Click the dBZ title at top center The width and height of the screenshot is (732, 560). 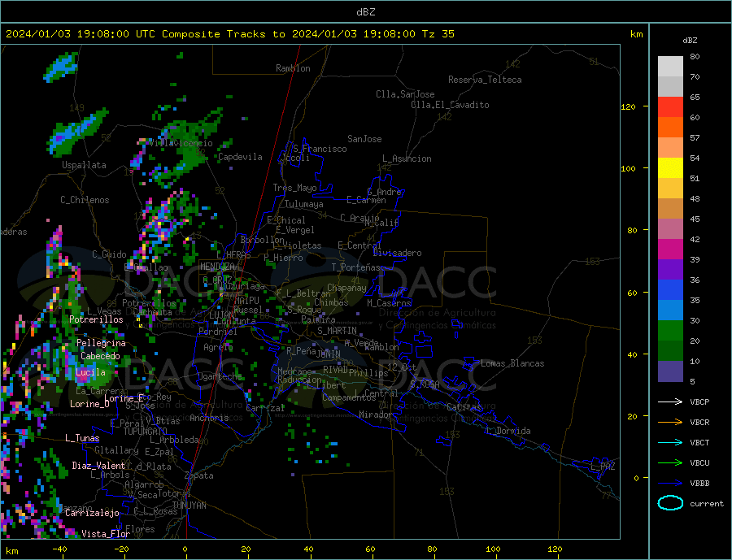[x=366, y=12]
